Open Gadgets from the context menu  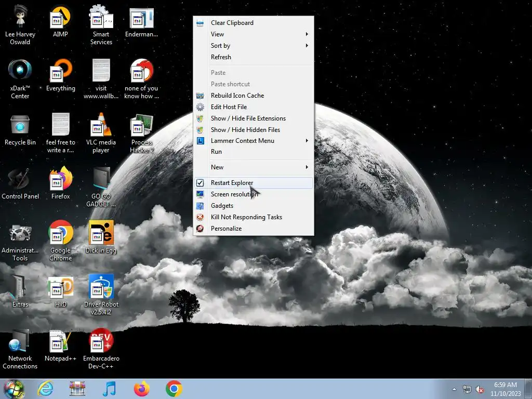coord(254,206)
